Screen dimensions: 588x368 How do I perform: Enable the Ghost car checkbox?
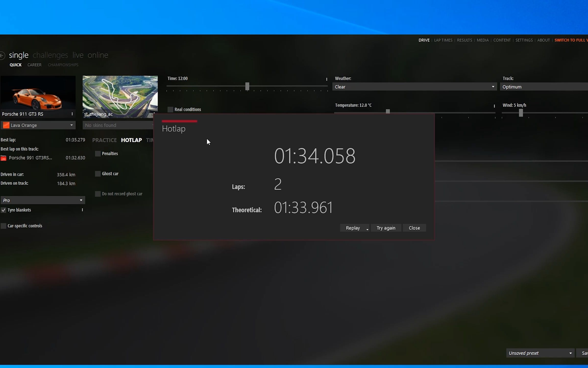(98, 174)
